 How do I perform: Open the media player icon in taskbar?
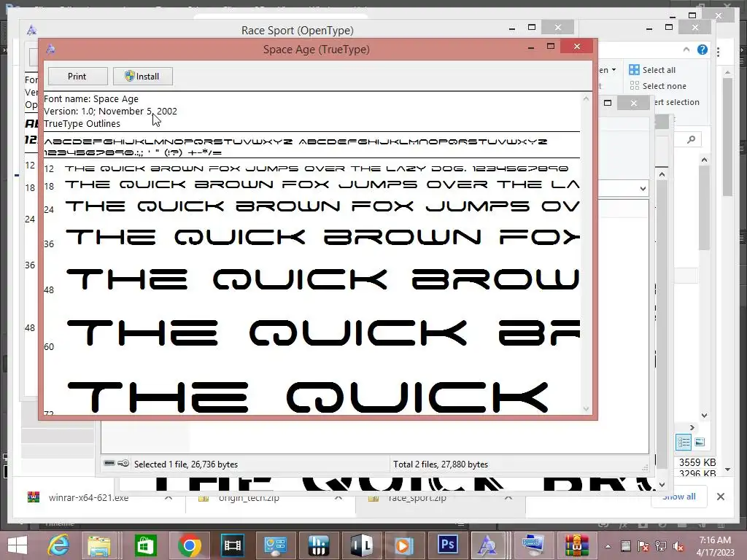[404, 545]
